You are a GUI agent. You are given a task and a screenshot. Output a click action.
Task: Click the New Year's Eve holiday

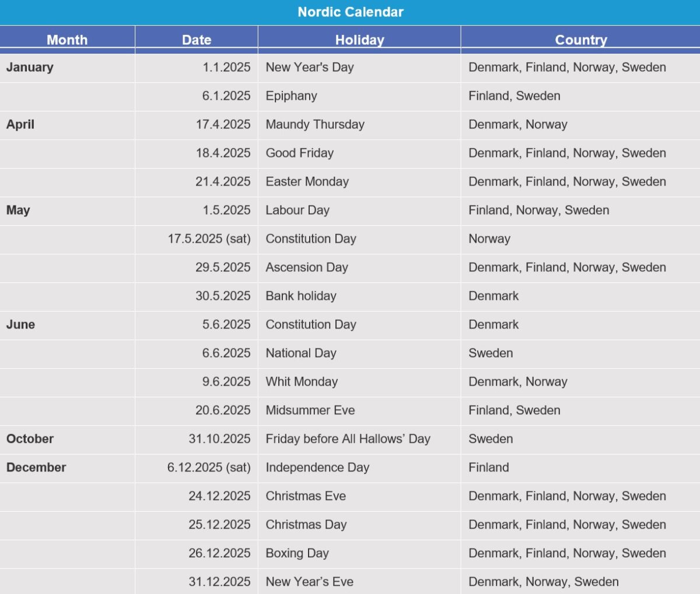tap(310, 582)
